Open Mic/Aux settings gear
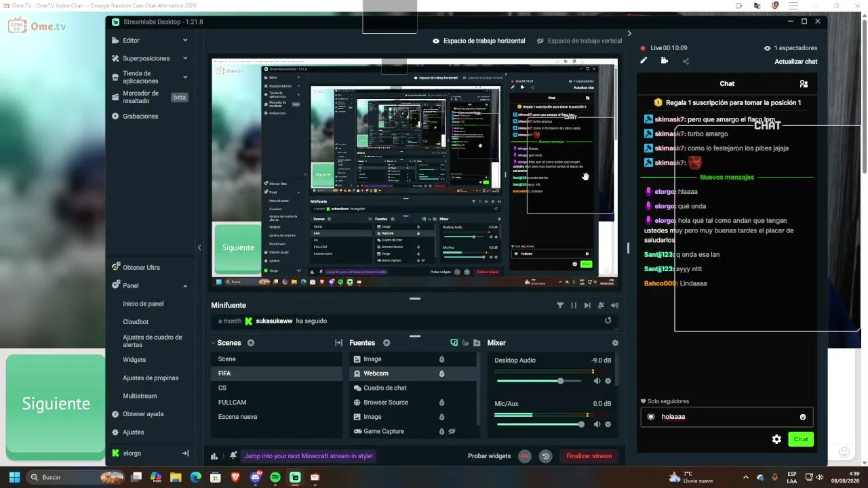The image size is (868, 488). click(x=608, y=424)
